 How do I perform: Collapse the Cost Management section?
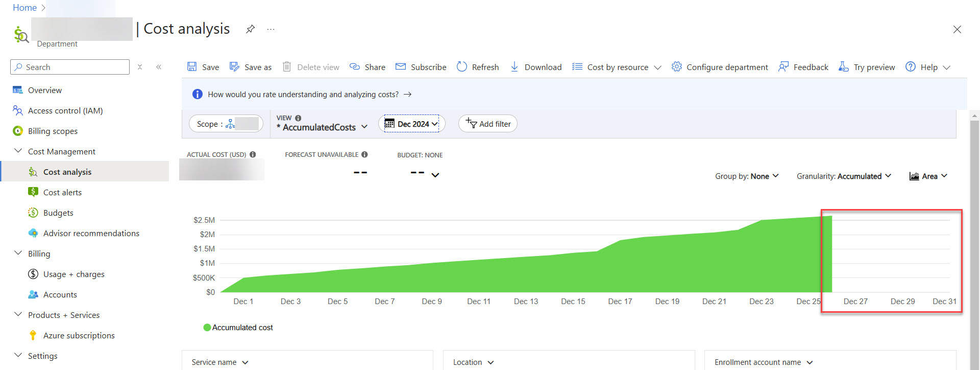[x=18, y=151]
